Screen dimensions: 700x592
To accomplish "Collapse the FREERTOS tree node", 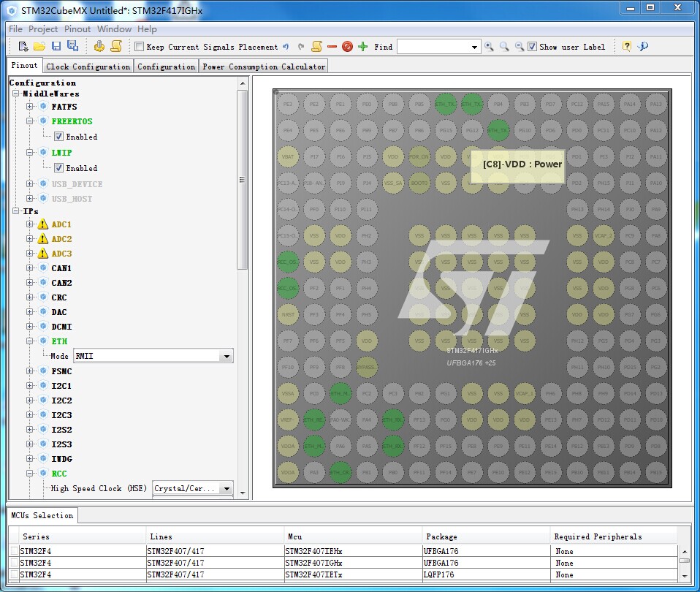I will (29, 121).
